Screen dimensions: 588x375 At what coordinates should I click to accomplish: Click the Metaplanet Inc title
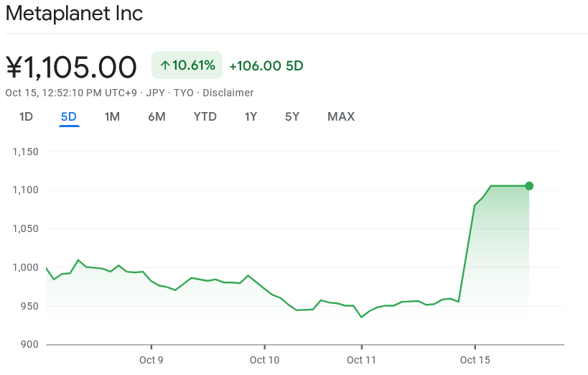coord(74,14)
